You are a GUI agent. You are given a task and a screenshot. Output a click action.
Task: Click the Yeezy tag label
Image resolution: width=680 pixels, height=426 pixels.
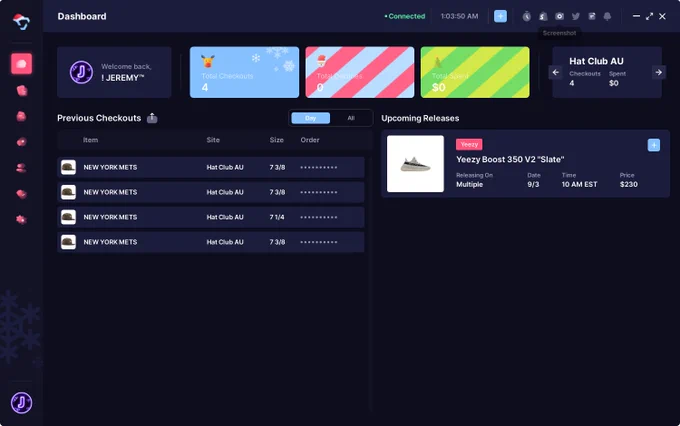(x=469, y=144)
